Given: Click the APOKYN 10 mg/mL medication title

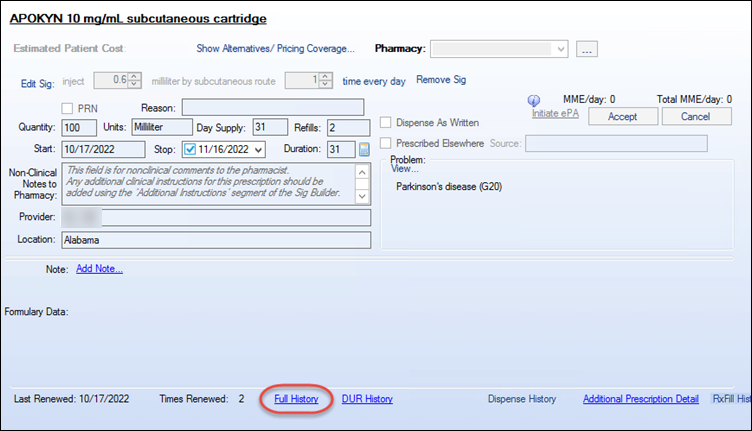Looking at the screenshot, I should (138, 19).
